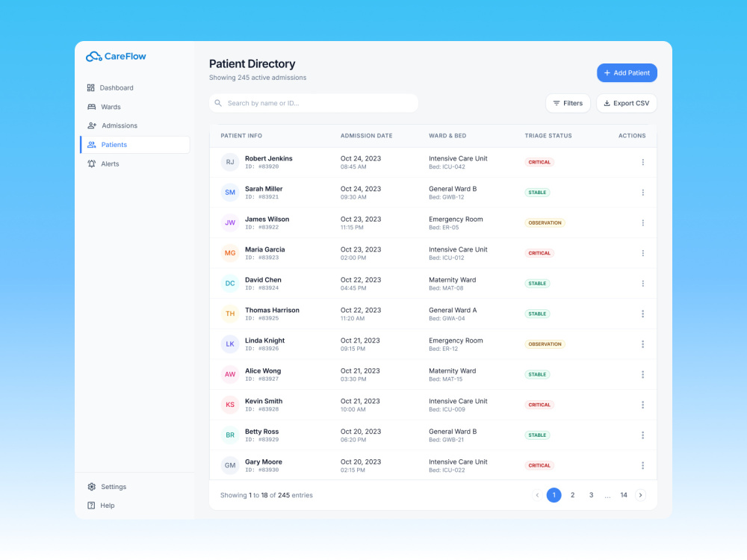The height and width of the screenshot is (560, 747).
Task: Jump to page 14 in pagination
Action: click(x=624, y=495)
